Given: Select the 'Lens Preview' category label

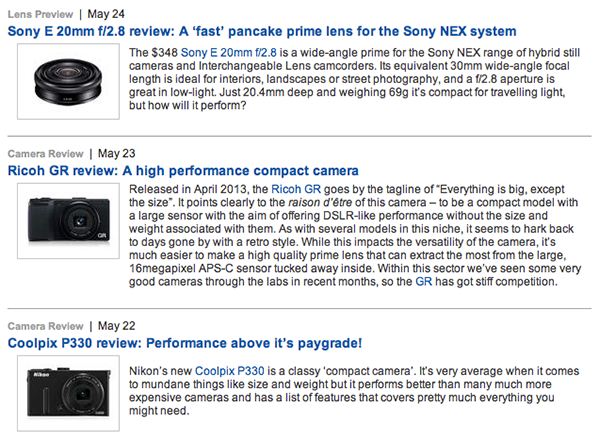Looking at the screenshot, I should tap(40, 15).
